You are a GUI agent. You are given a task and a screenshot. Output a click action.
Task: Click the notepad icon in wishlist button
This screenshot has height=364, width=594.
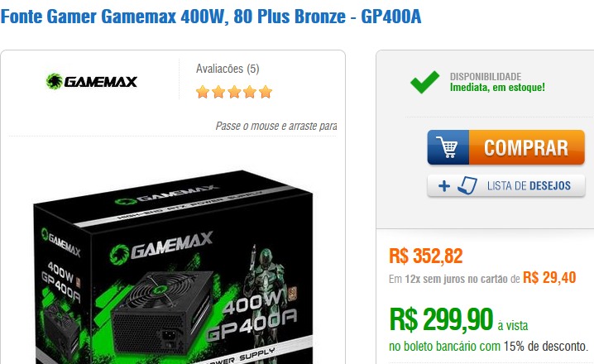[x=467, y=185]
